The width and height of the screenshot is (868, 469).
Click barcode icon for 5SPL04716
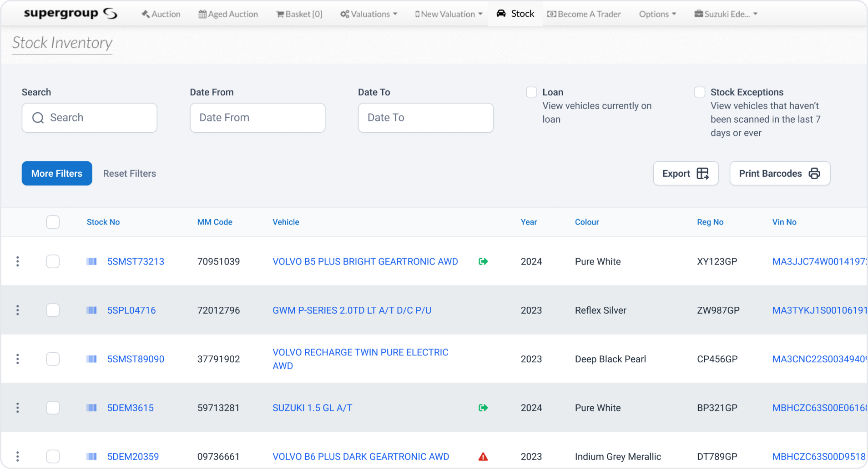point(92,310)
